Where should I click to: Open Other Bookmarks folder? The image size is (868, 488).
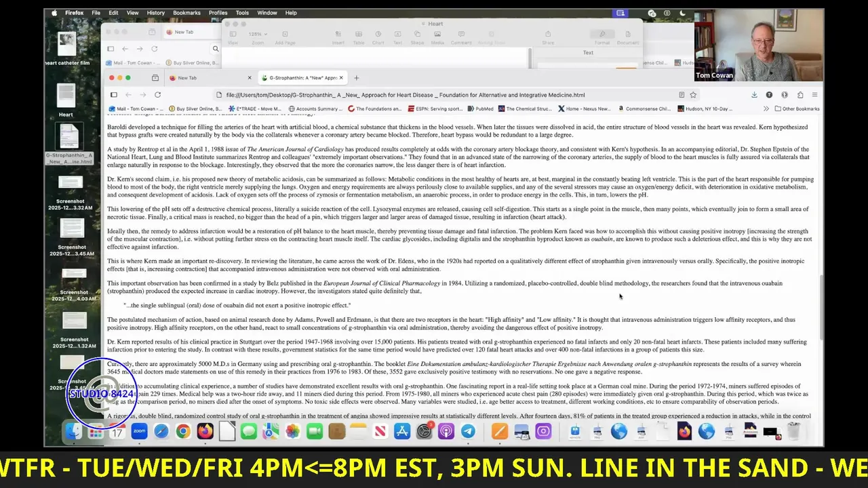(797, 108)
